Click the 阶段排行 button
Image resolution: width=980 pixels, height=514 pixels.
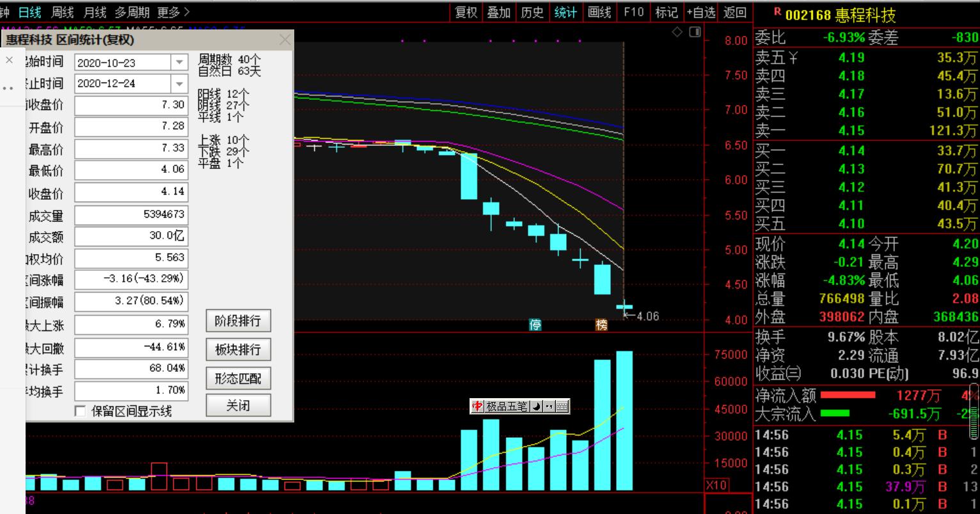coord(238,321)
